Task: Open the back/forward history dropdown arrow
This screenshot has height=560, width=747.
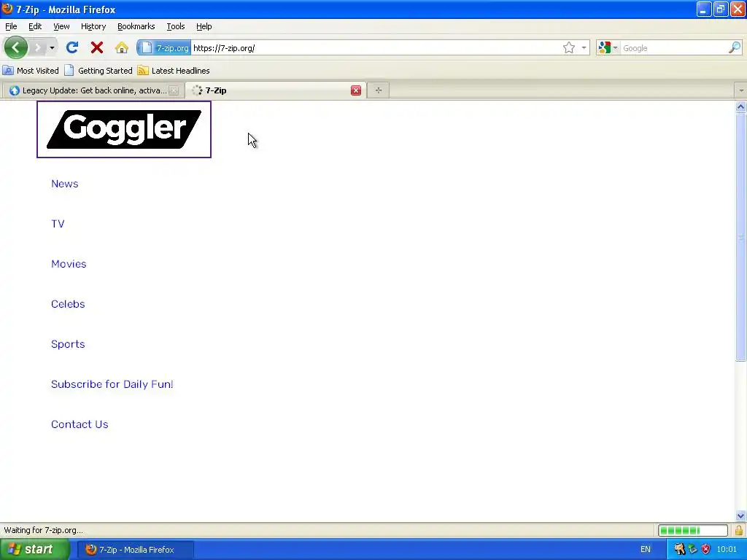Action: (x=52, y=47)
